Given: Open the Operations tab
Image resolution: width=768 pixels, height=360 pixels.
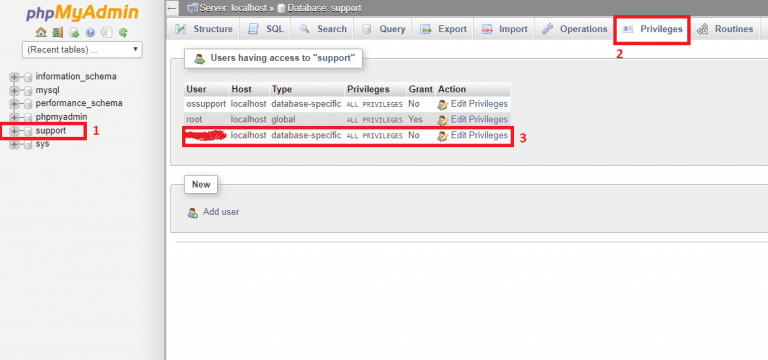Looking at the screenshot, I should pos(575,29).
